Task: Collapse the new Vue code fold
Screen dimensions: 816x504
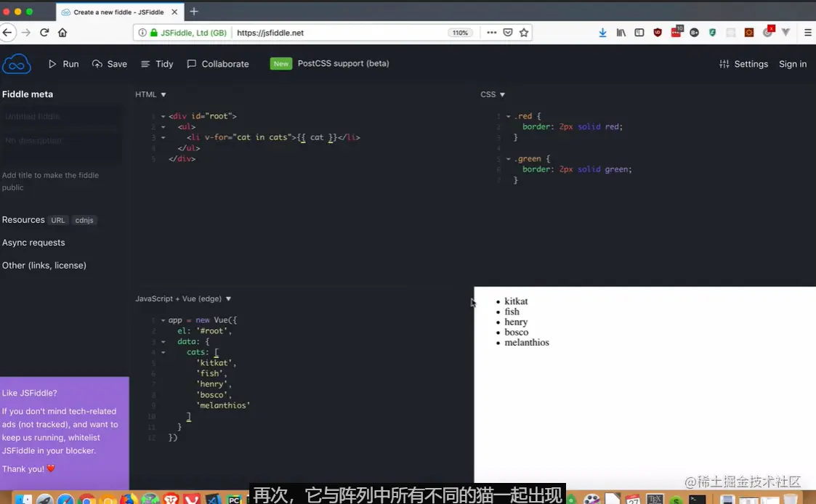Action: (163, 320)
